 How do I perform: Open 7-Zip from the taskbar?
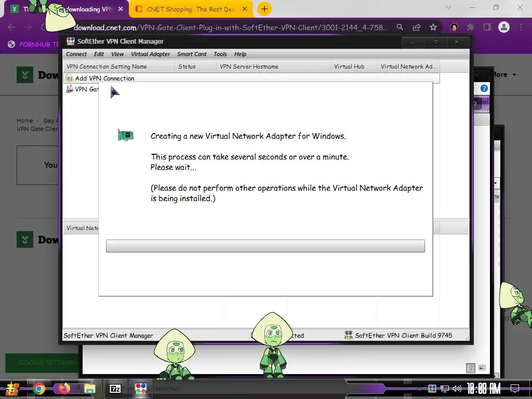(x=115, y=389)
